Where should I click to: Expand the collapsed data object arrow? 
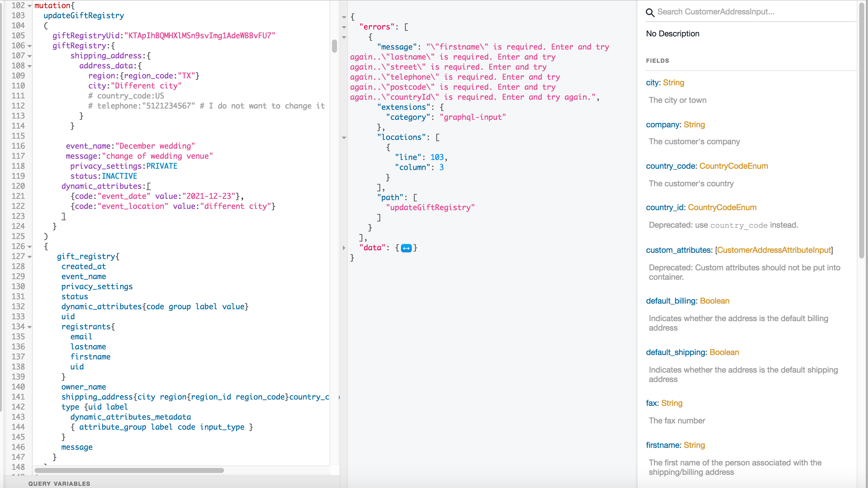point(344,248)
